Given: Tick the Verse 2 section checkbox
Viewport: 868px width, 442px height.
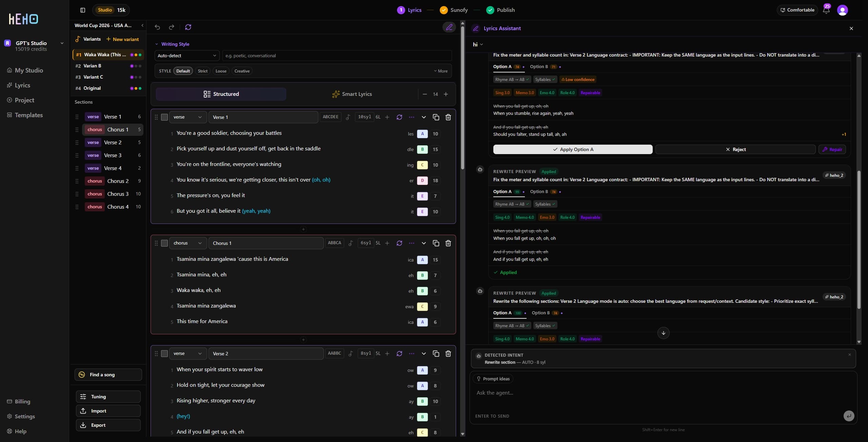Looking at the screenshot, I should 164,354.
